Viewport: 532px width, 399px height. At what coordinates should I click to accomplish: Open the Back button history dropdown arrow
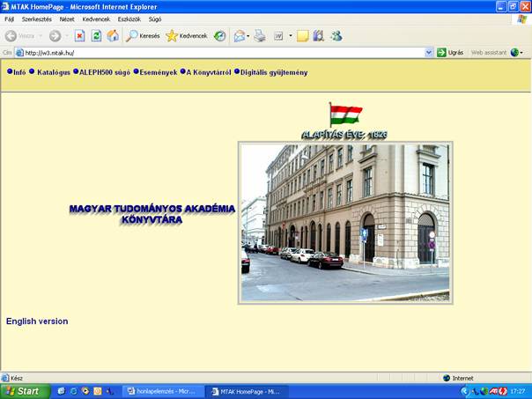[41, 35]
